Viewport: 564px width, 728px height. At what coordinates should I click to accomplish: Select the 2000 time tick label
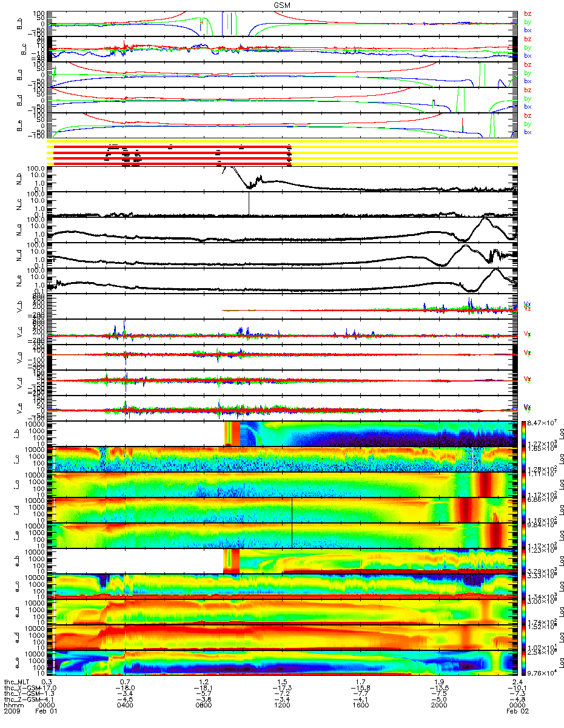click(x=440, y=704)
